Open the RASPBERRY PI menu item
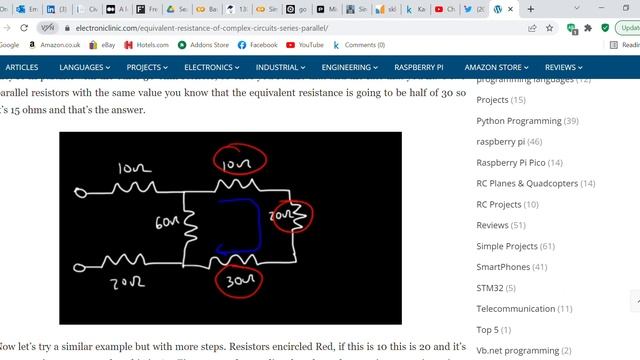 tap(419, 67)
